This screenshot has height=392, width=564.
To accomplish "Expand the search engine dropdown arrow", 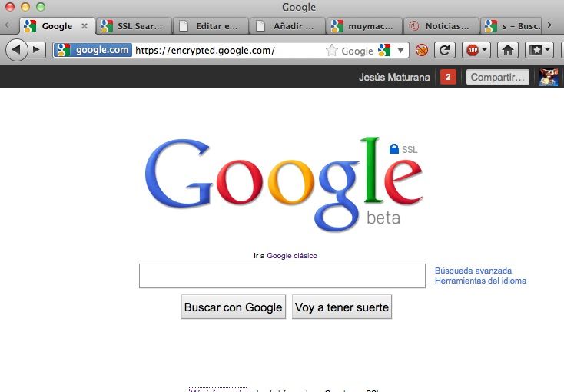I will (401, 51).
